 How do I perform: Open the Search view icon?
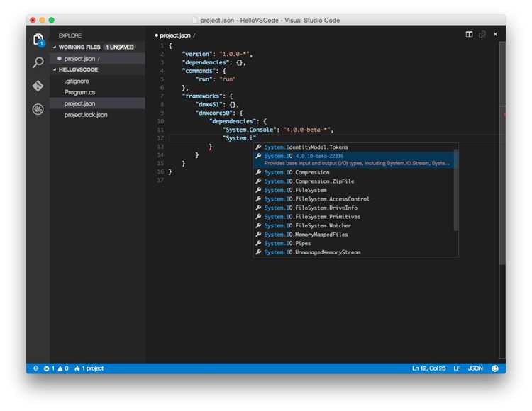coord(38,62)
